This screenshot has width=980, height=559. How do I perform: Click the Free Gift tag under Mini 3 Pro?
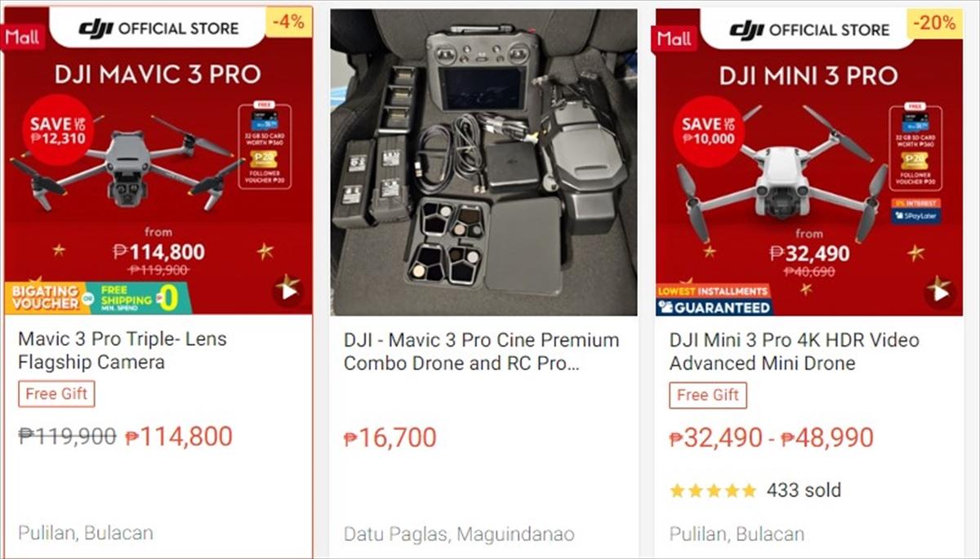click(x=708, y=395)
